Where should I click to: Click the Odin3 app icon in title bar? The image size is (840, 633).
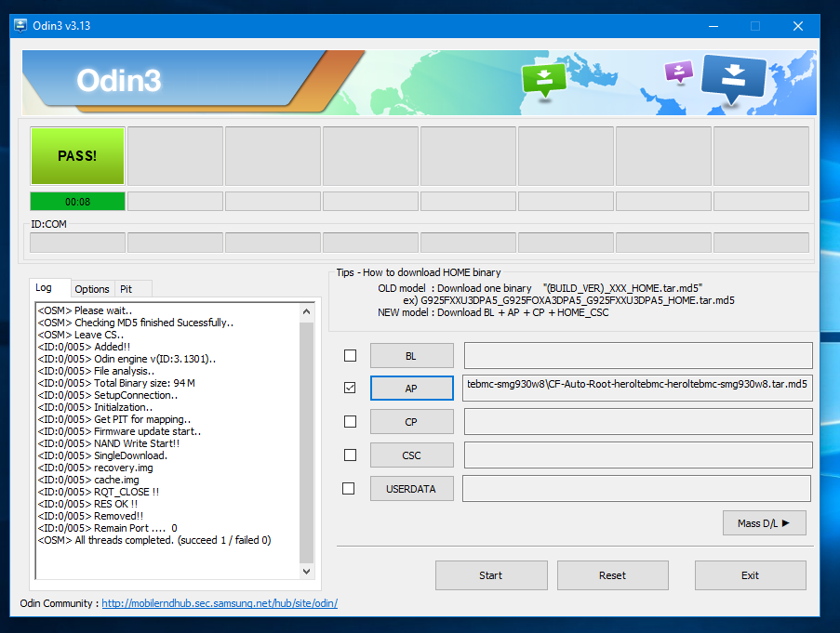coord(20,26)
